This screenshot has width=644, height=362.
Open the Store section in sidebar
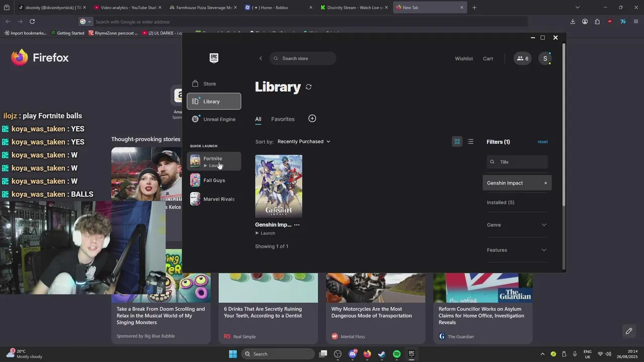click(x=214, y=83)
